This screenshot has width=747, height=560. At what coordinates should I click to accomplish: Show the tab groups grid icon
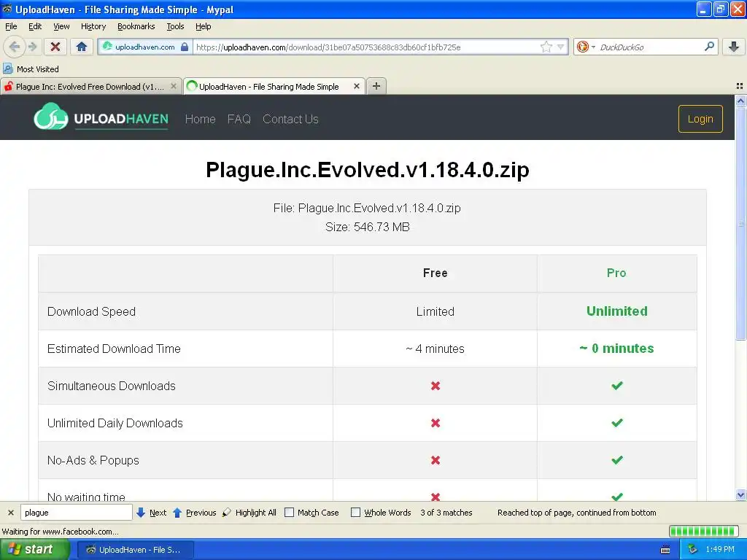click(x=740, y=86)
